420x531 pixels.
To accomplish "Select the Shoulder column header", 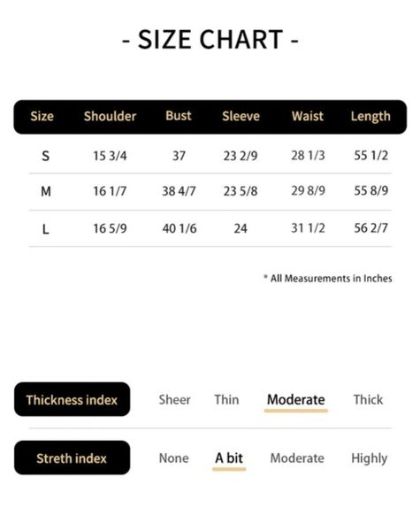I will pos(110,116).
